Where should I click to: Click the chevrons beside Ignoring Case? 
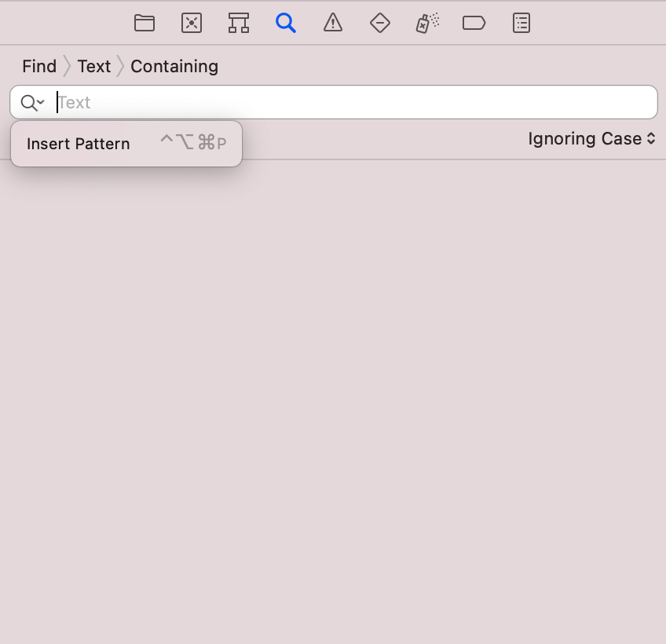click(x=651, y=139)
